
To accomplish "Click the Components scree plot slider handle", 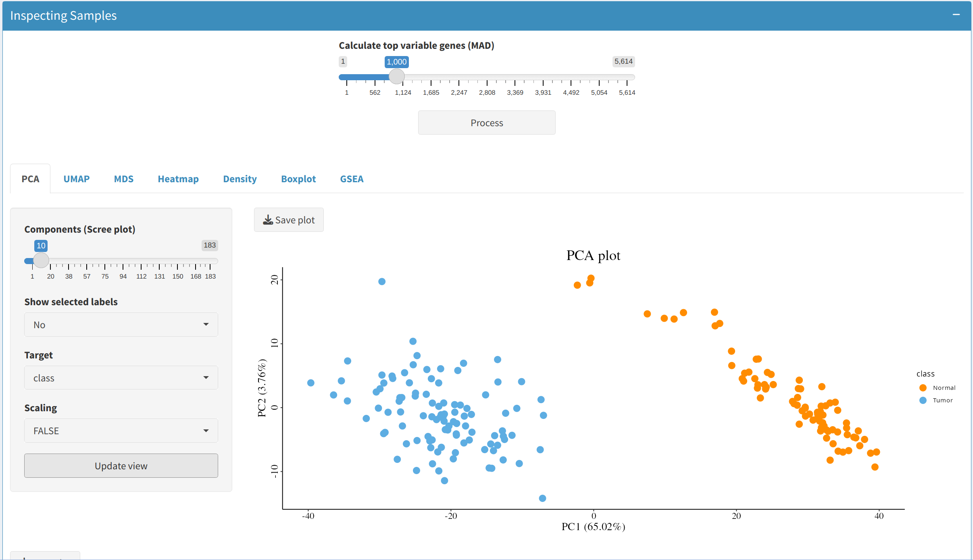I will 41,260.
